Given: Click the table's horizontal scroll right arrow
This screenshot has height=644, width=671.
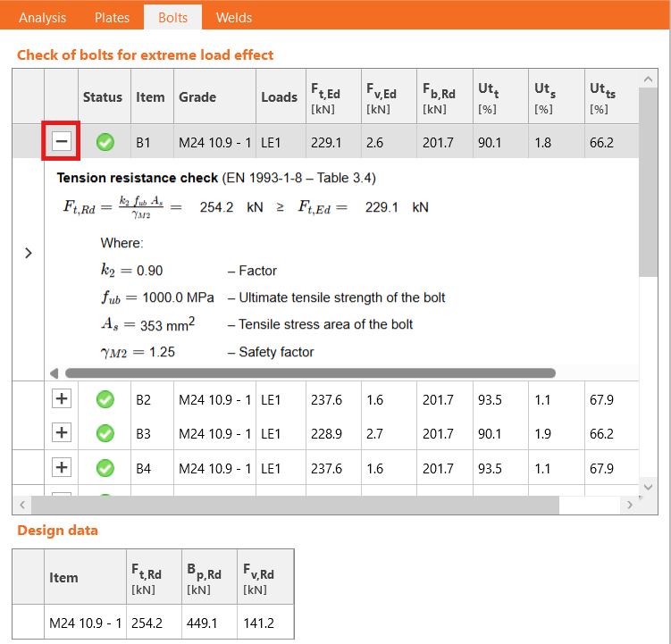Looking at the screenshot, I should point(629,505).
